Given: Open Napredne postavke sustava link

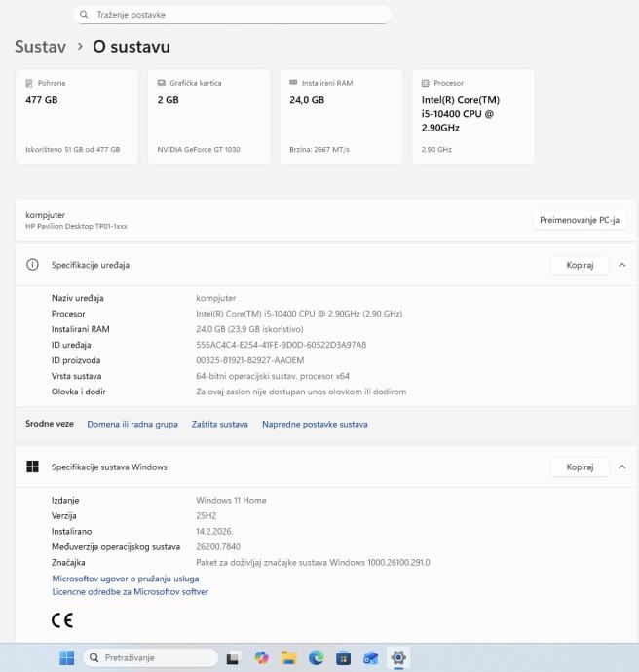Looking at the screenshot, I should pyautogui.click(x=315, y=425).
